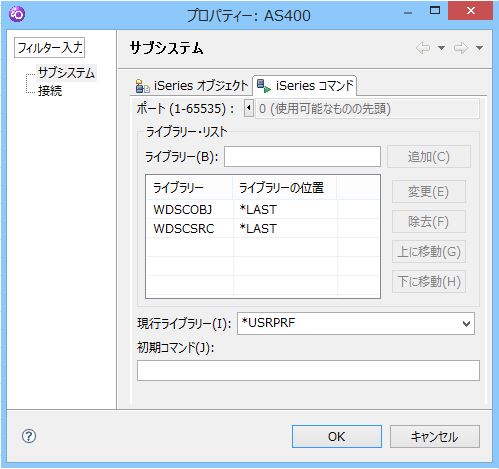Open the back history dropdown arrow
499x469 pixels.
[x=441, y=48]
